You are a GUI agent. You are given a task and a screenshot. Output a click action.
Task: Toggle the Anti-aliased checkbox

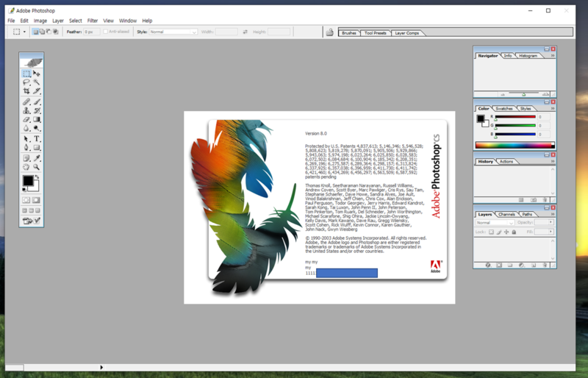point(105,32)
